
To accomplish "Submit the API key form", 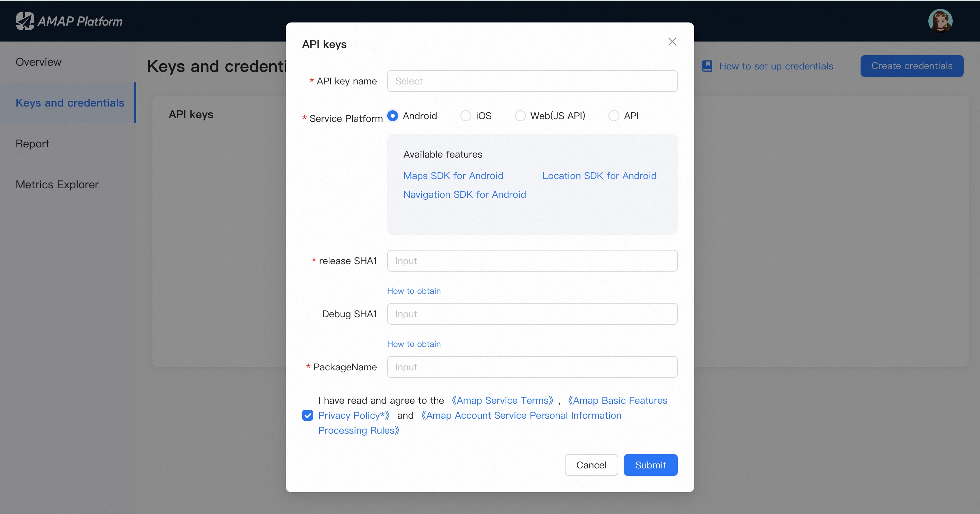I will 651,465.
